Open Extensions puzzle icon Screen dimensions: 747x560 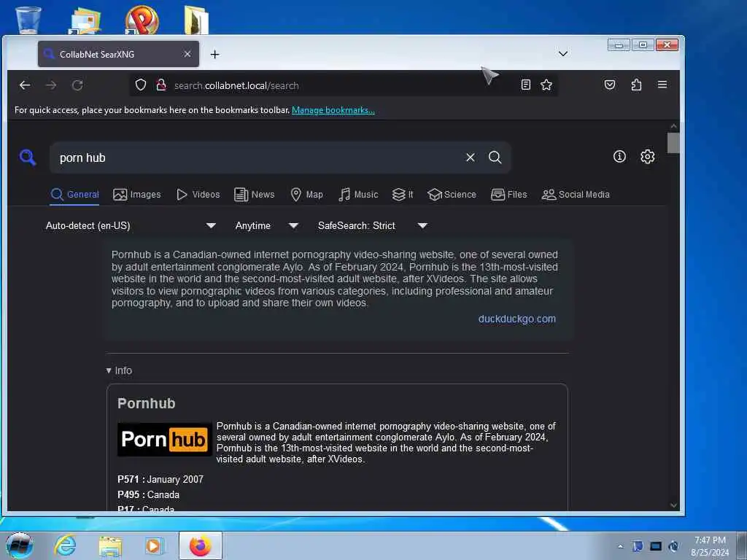click(636, 85)
